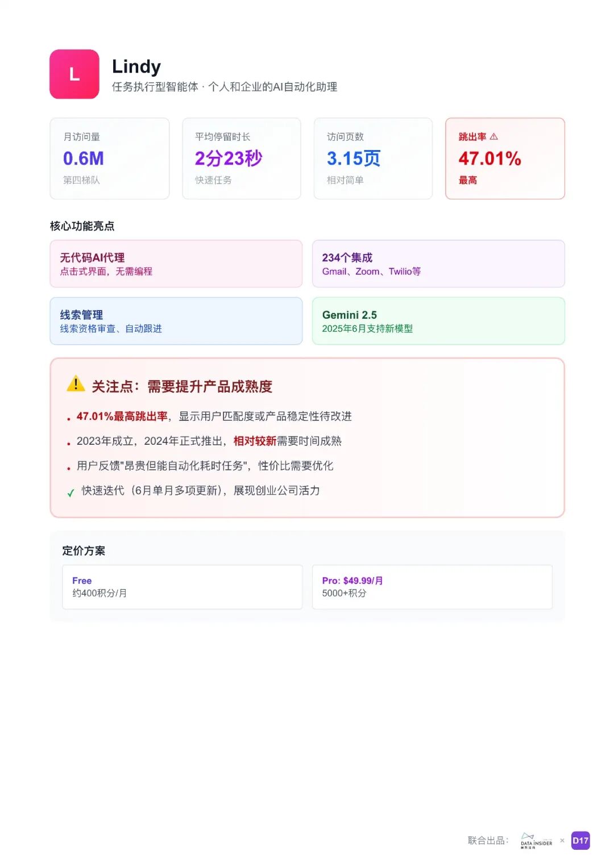The width and height of the screenshot is (614, 868).
Task: Click the 快速任务 label
Action: [x=213, y=180]
